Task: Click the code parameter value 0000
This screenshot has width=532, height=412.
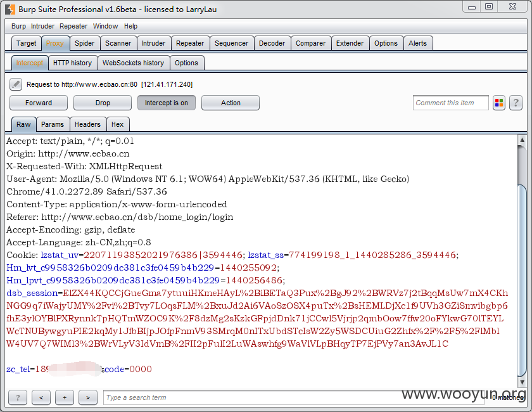Action: click(141, 369)
